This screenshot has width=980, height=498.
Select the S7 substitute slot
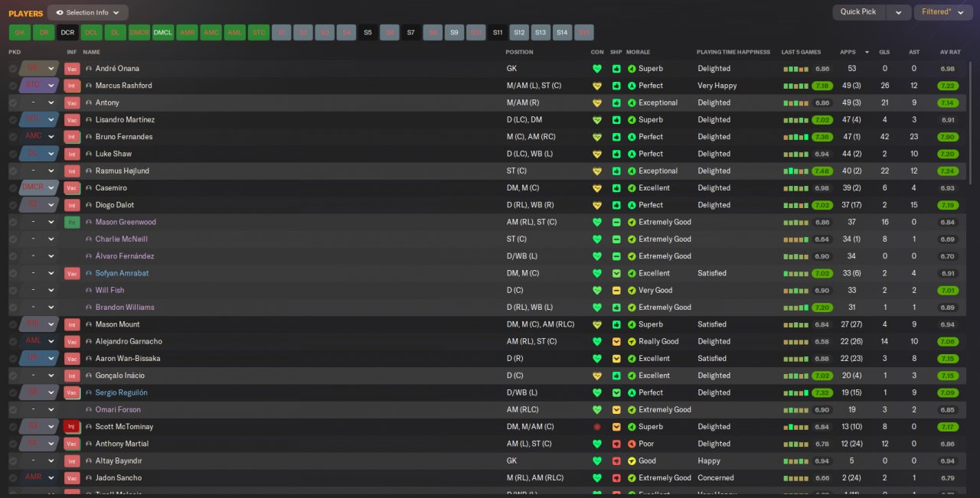pos(411,33)
